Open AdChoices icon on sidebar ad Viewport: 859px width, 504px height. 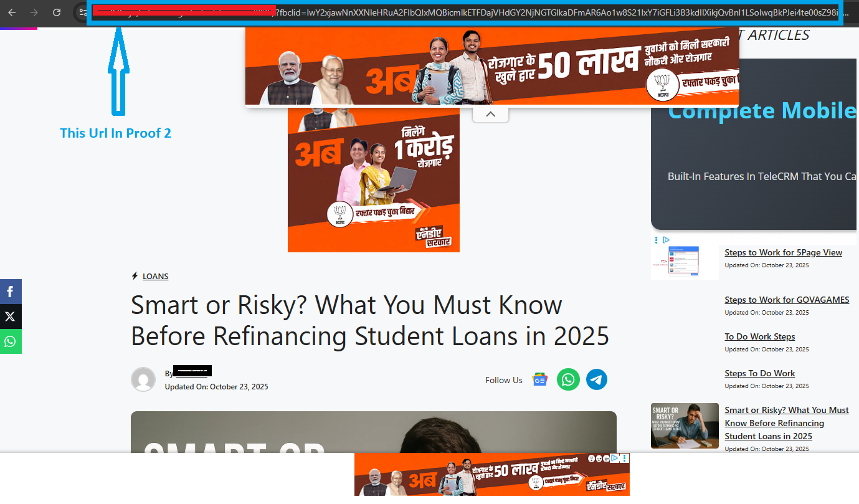coord(666,240)
